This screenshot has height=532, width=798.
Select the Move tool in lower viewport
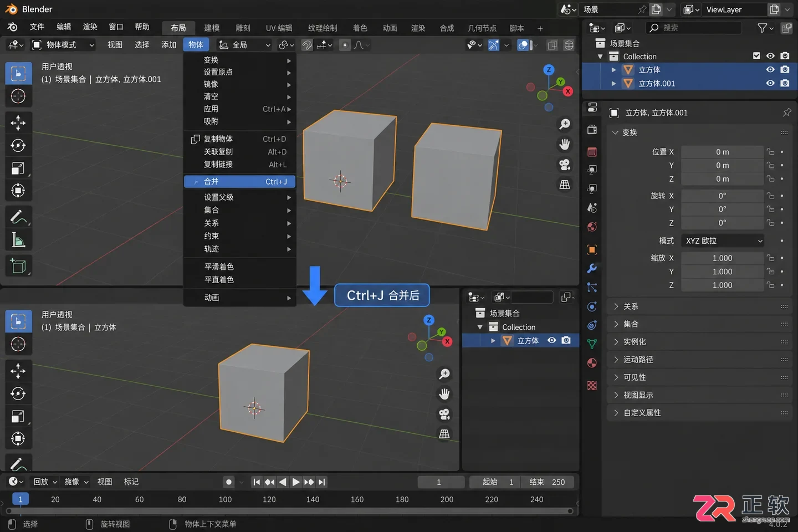tap(18, 371)
